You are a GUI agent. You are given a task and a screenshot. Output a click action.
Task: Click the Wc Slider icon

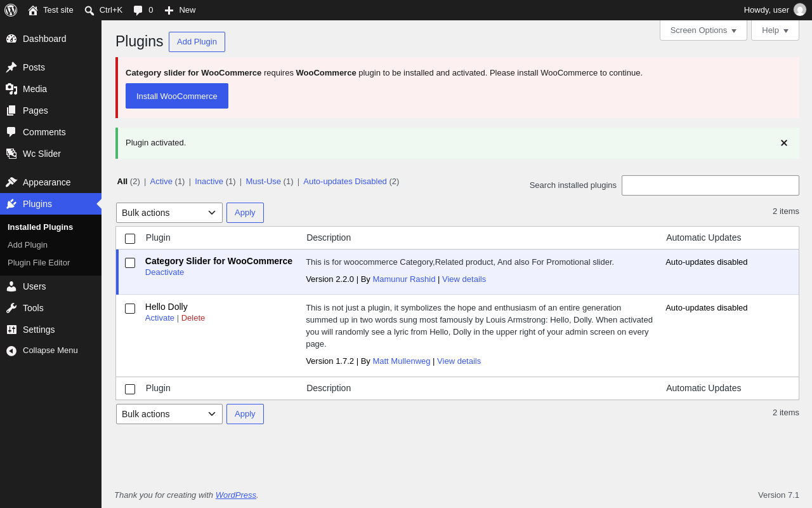(11, 154)
